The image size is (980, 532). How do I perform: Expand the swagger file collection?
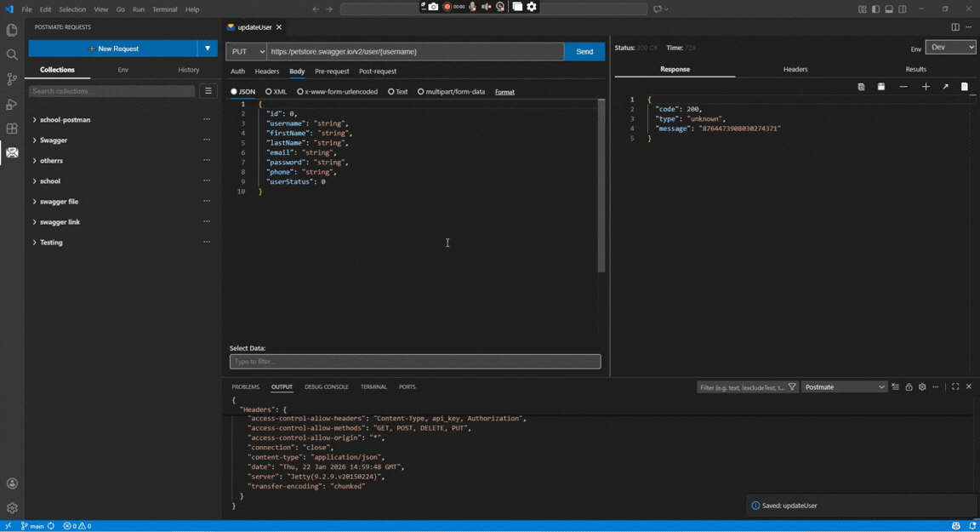(x=34, y=201)
